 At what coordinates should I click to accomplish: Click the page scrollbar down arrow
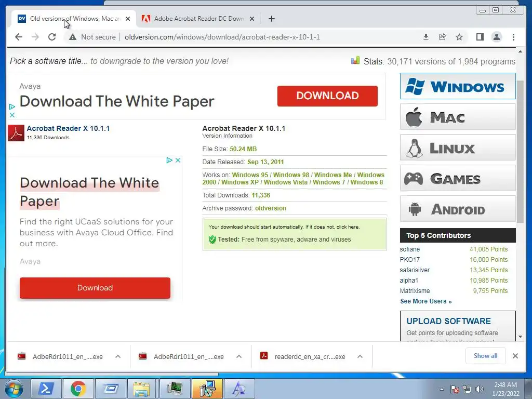[x=520, y=337]
